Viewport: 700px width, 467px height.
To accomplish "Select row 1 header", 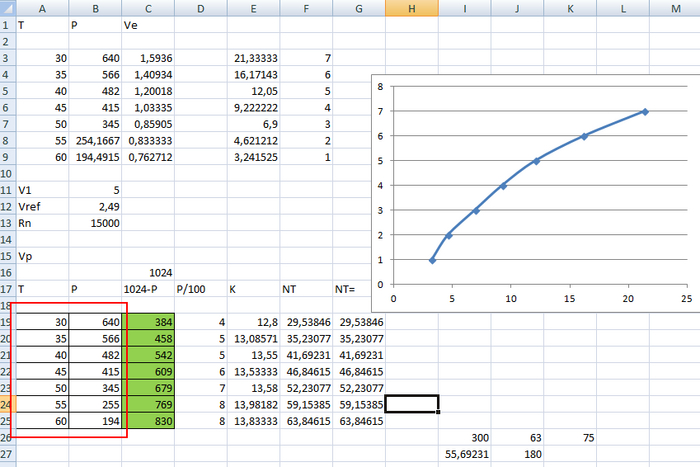I will click(x=8, y=25).
